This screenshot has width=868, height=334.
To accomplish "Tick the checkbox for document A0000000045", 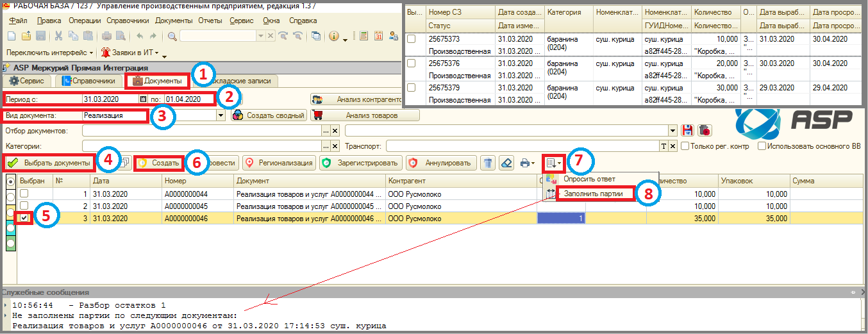I will click(24, 206).
